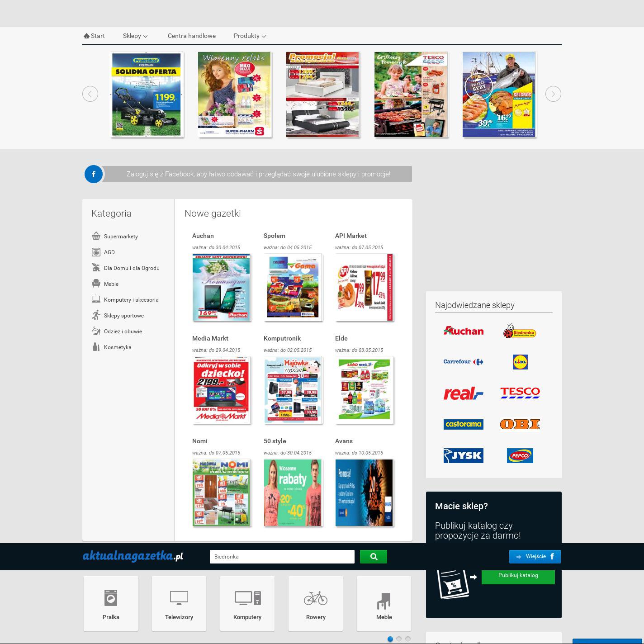The image size is (644, 644).
Task: Click the Zaloguj się z Facebook banner
Action: 258,174
